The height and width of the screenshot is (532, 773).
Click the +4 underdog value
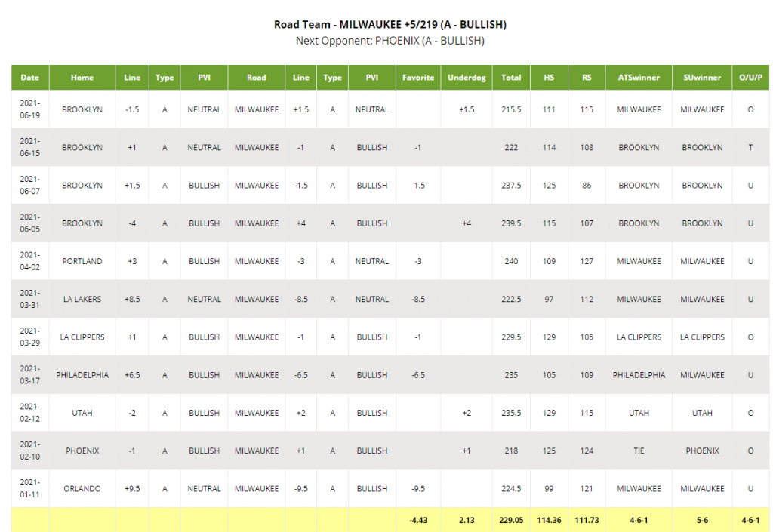pyautogui.click(x=467, y=223)
